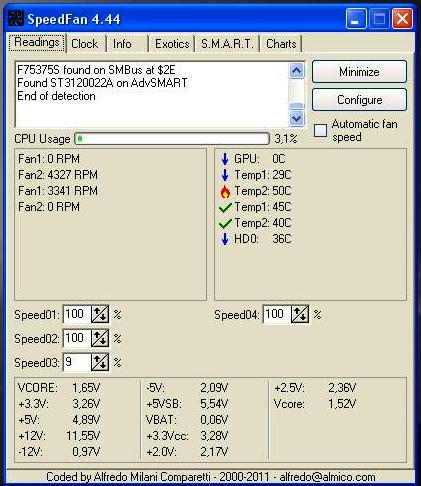Adjust the Speed01 spinner arrows
The image size is (421, 486).
click(x=100, y=314)
